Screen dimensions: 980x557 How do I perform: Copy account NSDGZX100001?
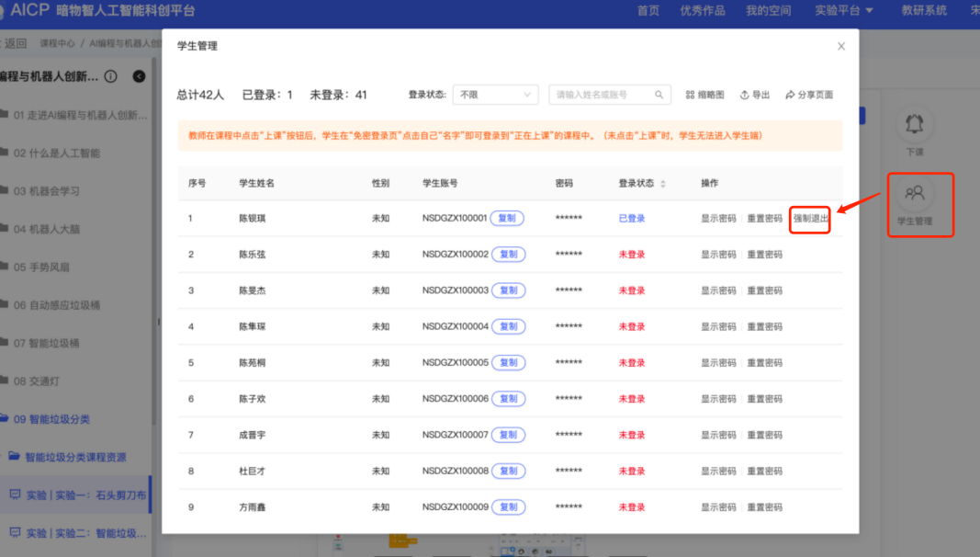tap(507, 218)
